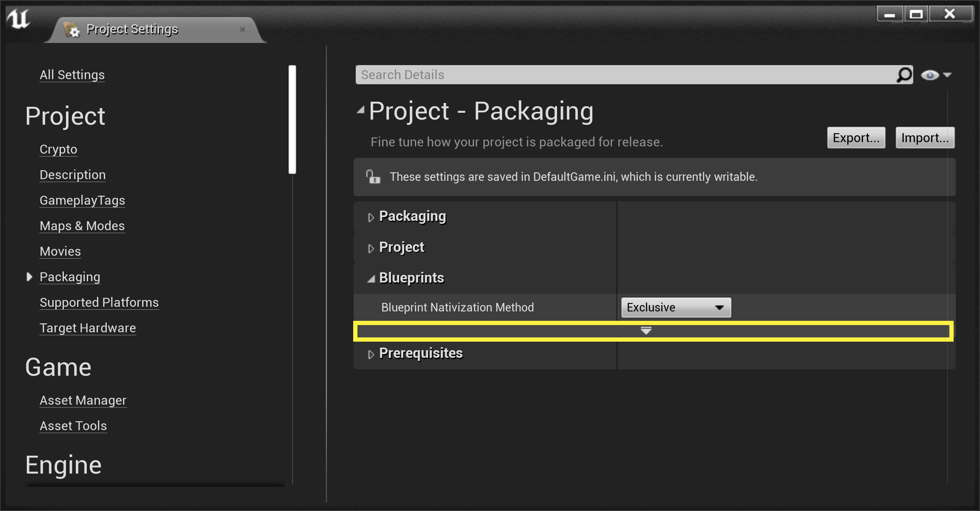Select All Settings link
This screenshot has width=980, height=511.
click(72, 75)
